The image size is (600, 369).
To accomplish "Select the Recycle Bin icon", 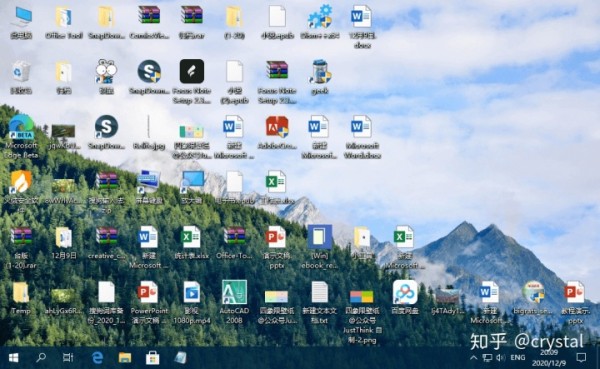I will [21, 72].
